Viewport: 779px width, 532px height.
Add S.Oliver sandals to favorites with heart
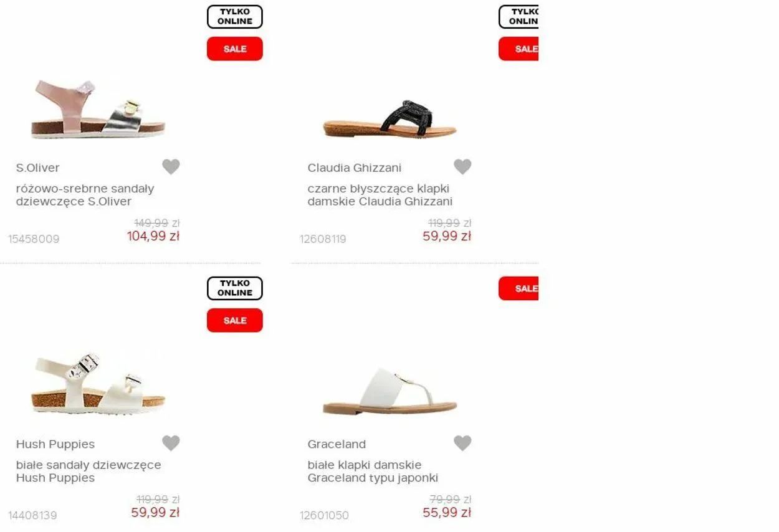point(171,167)
